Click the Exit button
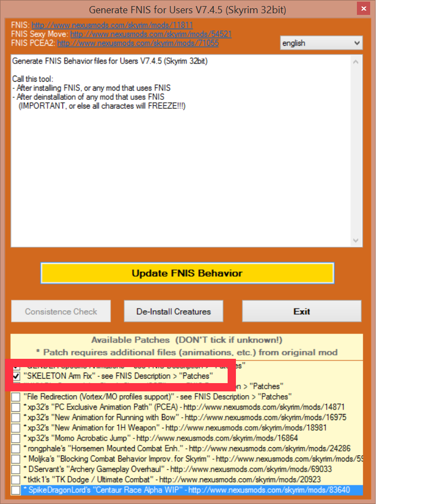This screenshot has width=442, height=504. pos(302,311)
